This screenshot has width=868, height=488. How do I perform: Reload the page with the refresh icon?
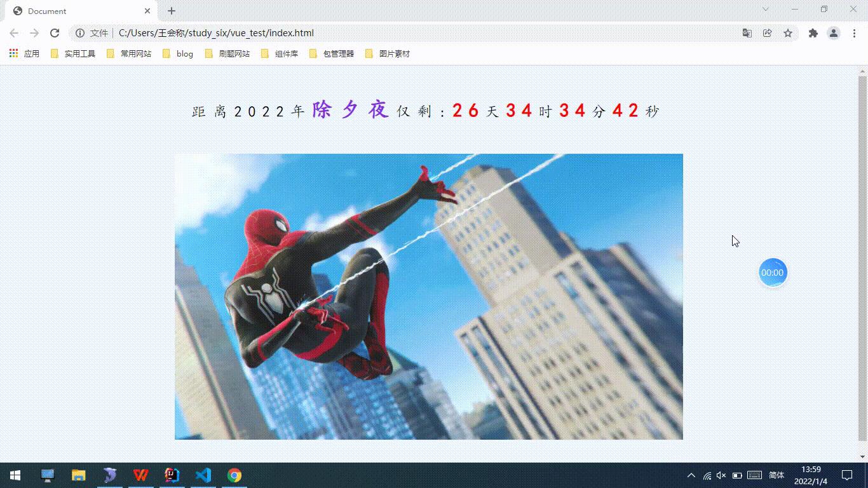(55, 33)
